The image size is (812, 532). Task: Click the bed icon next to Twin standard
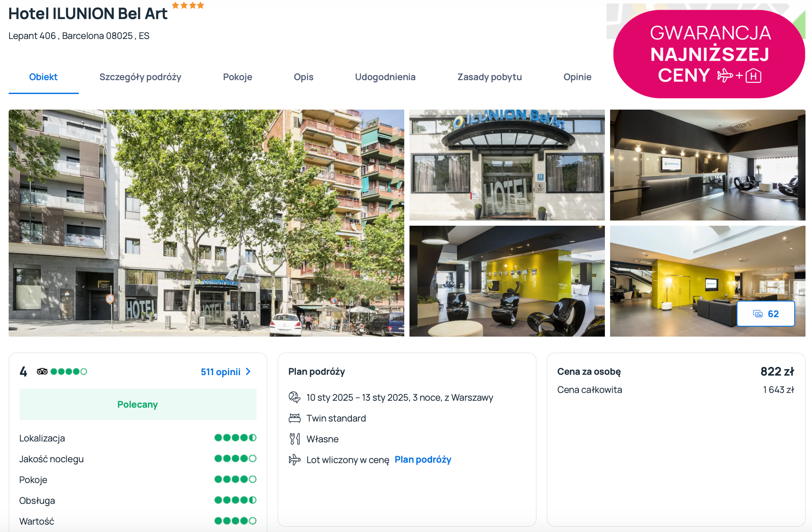295,418
